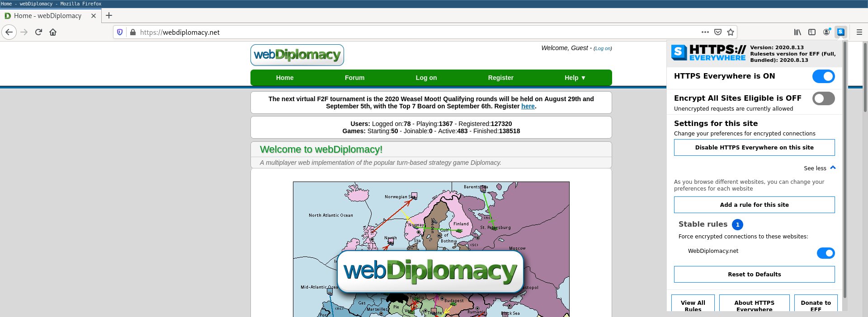
Task: Toggle HTTPS Everywhere is ON switch
Action: click(823, 76)
